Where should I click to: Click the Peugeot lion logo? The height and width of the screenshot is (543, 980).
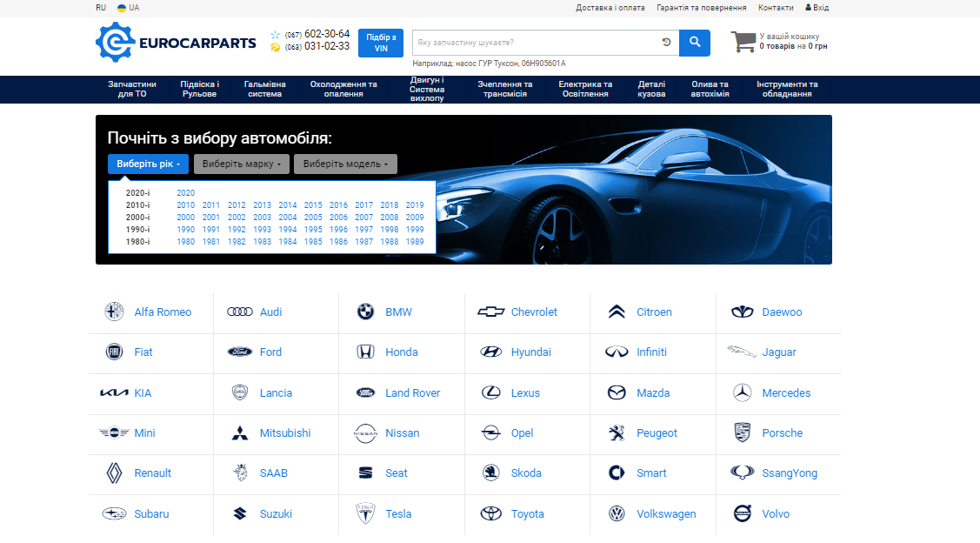(617, 432)
